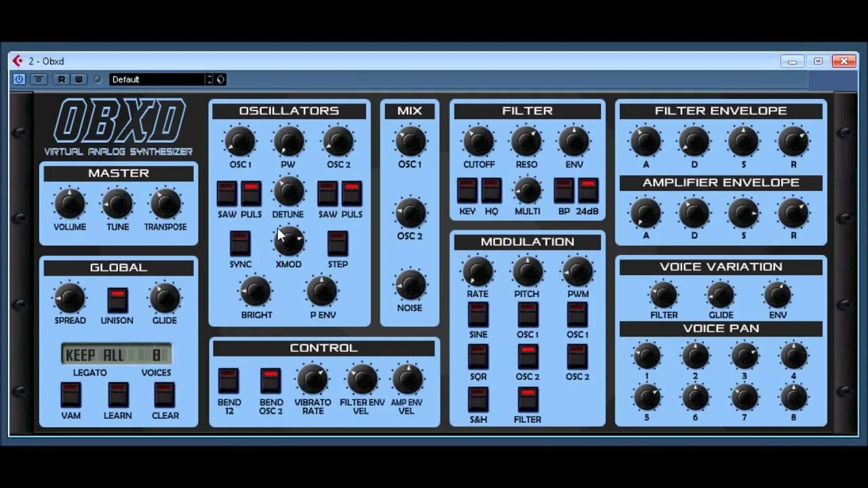This screenshot has width=868, height=488.
Task: Click the Filter RESO knob
Action: pyautogui.click(x=527, y=142)
